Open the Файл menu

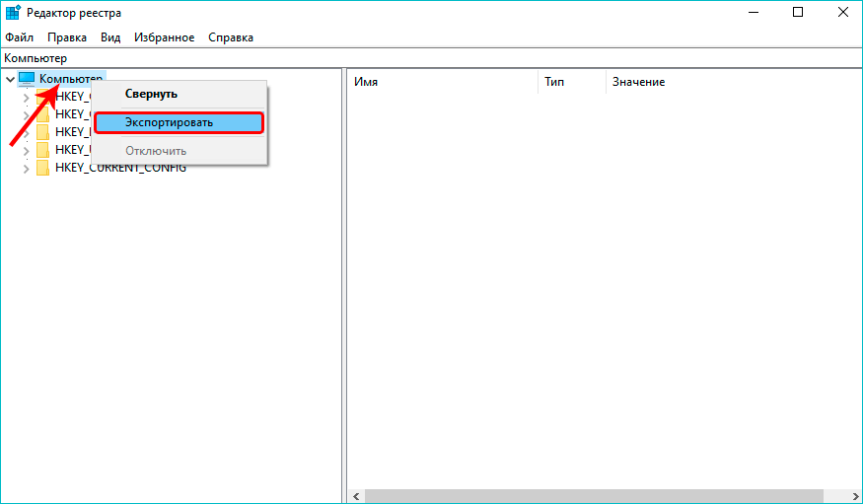[20, 37]
